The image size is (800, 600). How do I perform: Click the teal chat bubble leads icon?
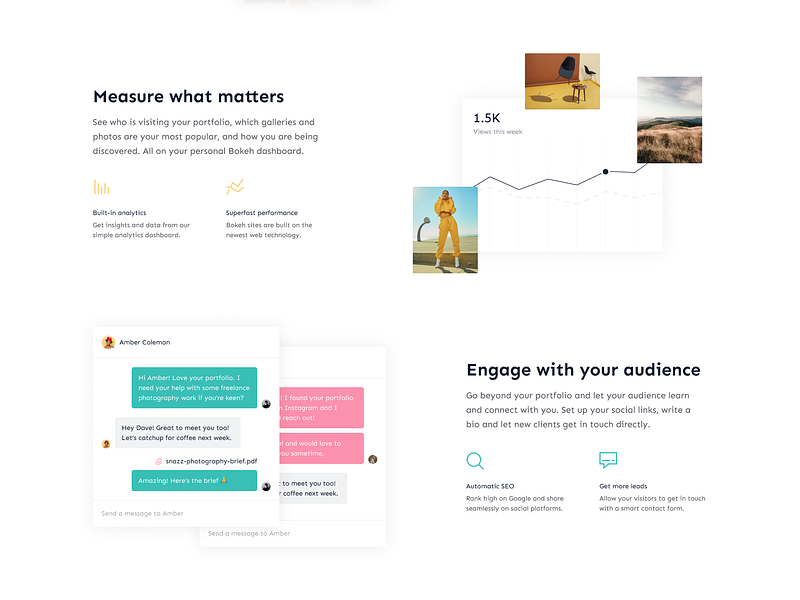point(608,460)
